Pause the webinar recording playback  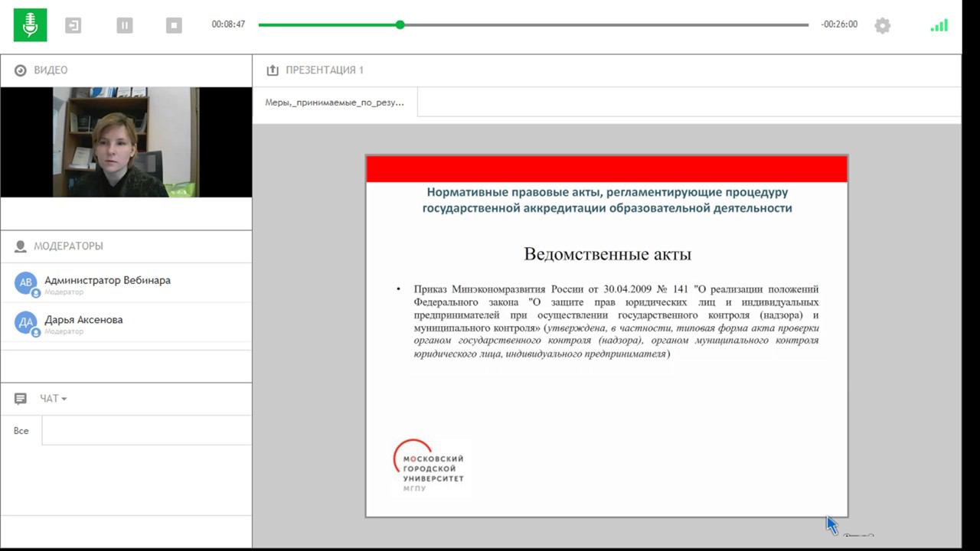[125, 25]
